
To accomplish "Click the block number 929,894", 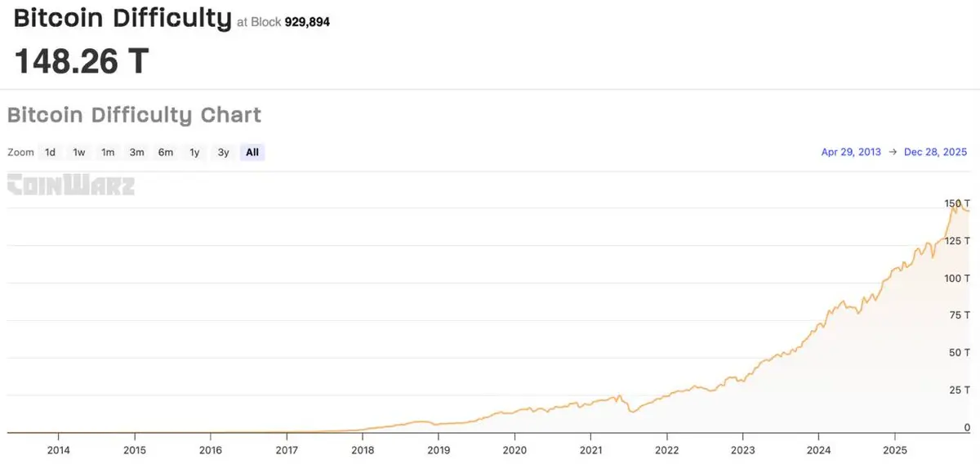I will coord(307,23).
